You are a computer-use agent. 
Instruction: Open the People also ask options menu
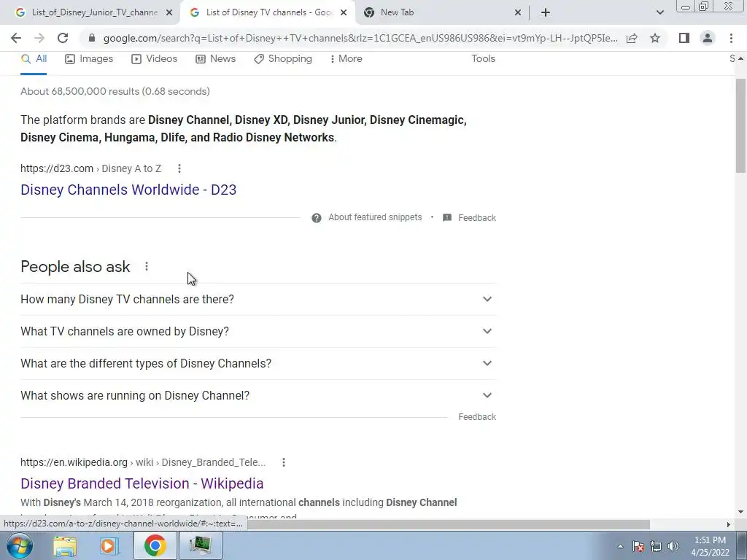pos(147,267)
